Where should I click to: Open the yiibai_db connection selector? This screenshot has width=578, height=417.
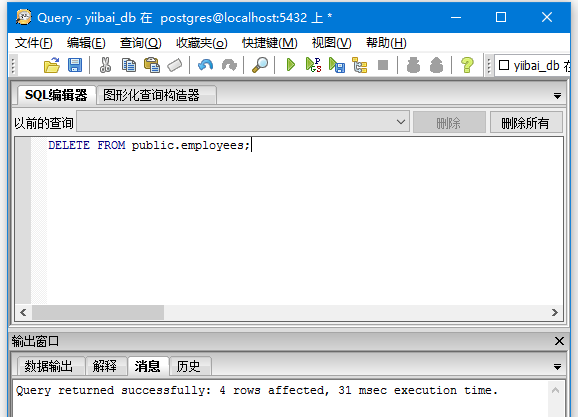coord(533,66)
